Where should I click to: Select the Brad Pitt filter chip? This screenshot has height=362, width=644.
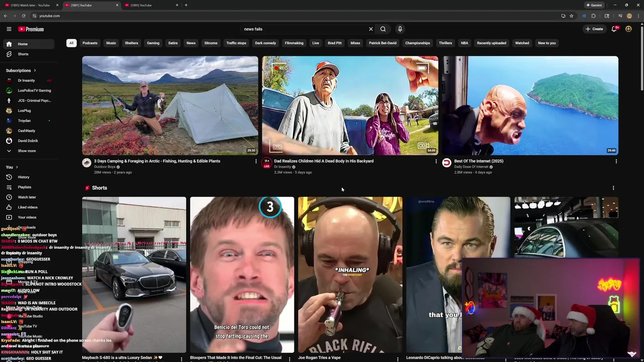(335, 43)
